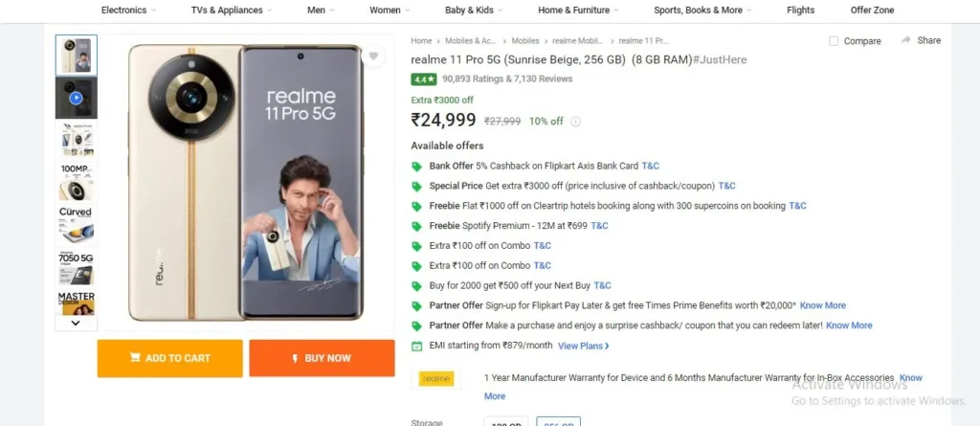
Task: Click the realme brand logo badge
Action: [435, 378]
